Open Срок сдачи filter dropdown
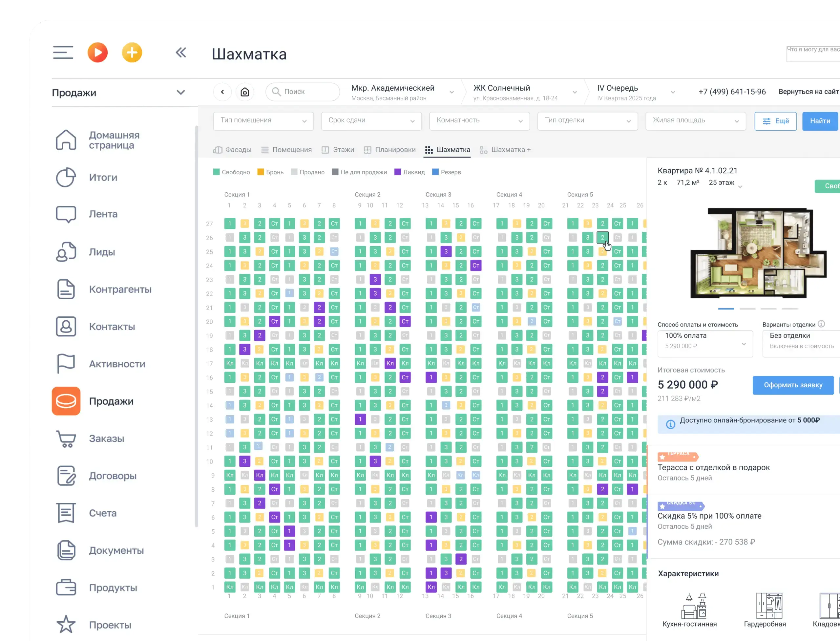 tap(371, 121)
